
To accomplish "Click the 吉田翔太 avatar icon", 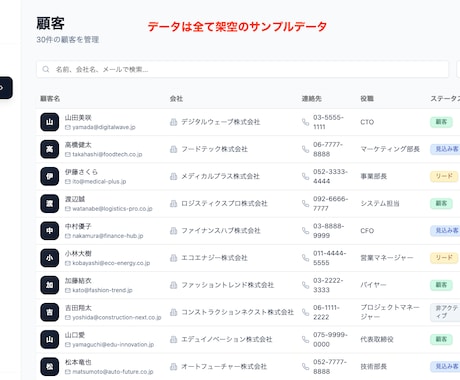I will coord(50,312).
